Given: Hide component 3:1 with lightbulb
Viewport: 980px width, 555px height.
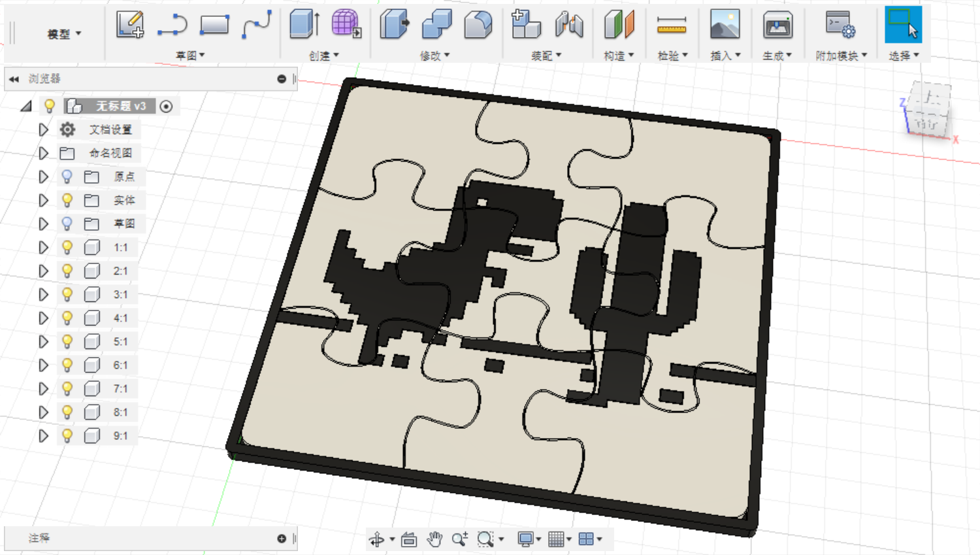Looking at the screenshot, I should [67, 294].
